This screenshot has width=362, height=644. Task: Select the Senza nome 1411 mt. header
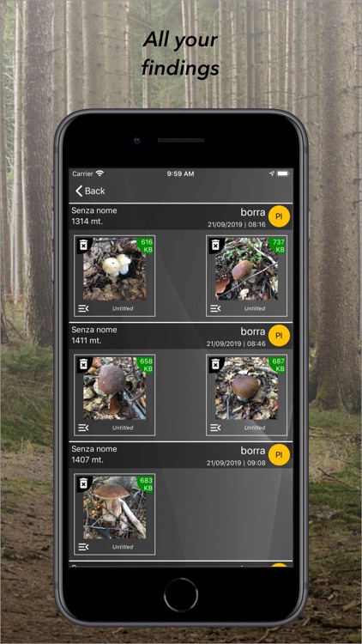point(181,336)
